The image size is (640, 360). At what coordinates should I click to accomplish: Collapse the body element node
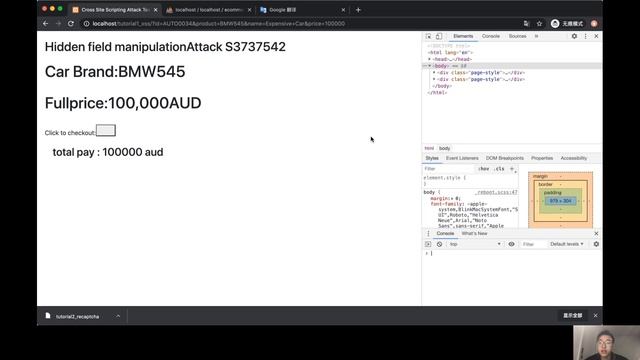[x=429, y=66]
